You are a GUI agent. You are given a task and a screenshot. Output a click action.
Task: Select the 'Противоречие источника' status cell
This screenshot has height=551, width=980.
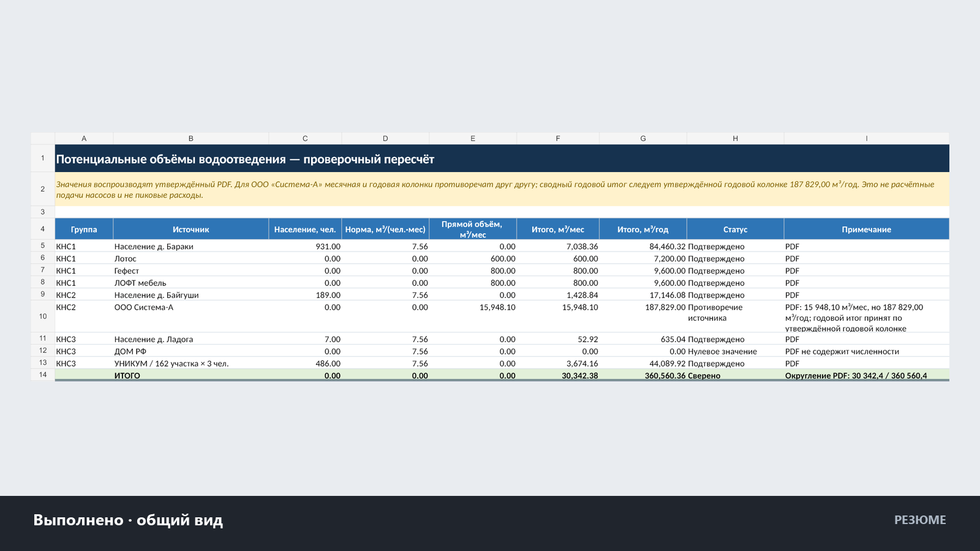point(735,317)
